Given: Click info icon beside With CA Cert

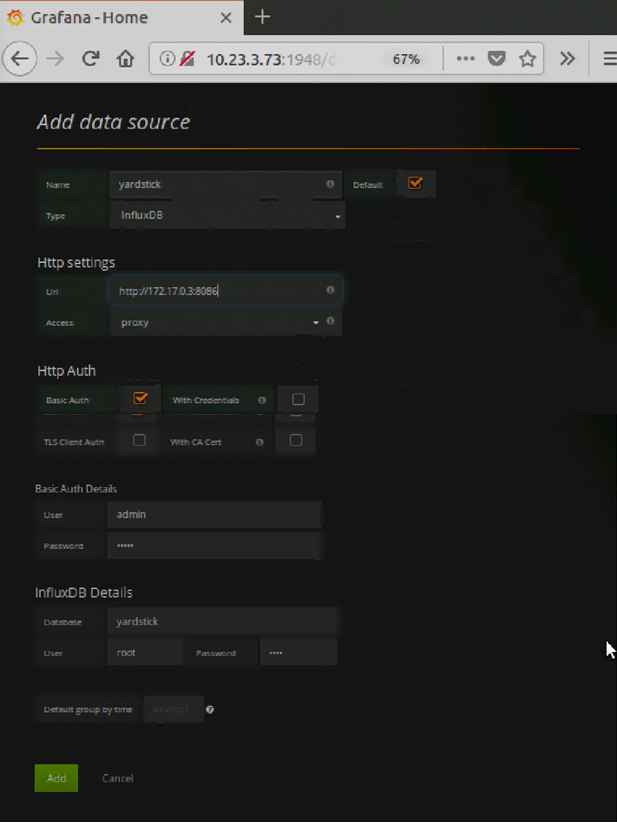Looking at the screenshot, I should tap(259, 442).
